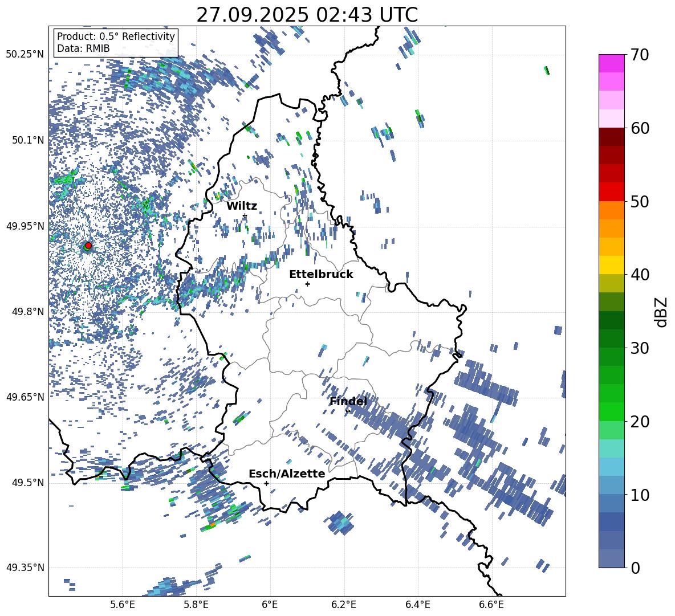Click the colorbar tick label 50
Image resolution: width=675 pixels, height=616 pixels.
pyautogui.click(x=640, y=201)
